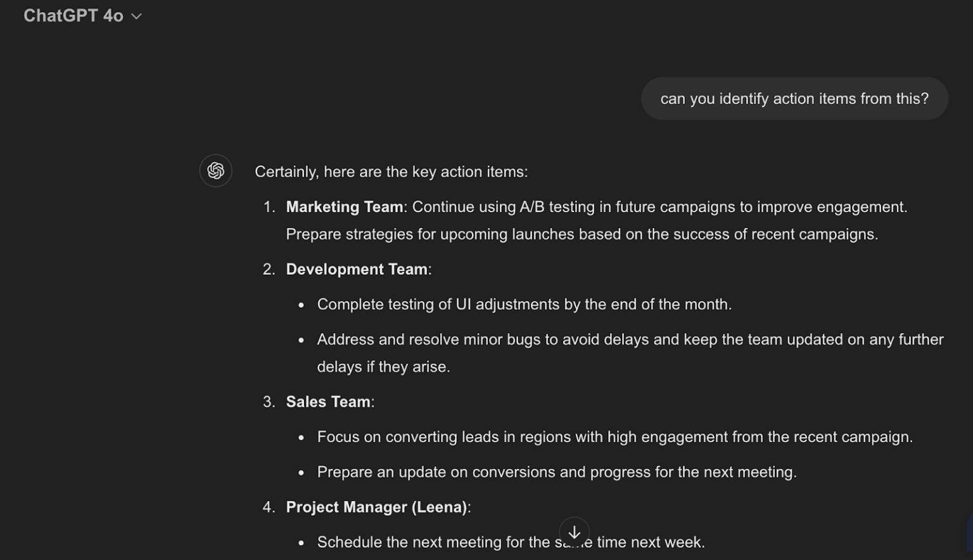Click the OpenAI logo avatar icon
Image resolution: width=973 pixels, height=560 pixels.
(x=215, y=170)
